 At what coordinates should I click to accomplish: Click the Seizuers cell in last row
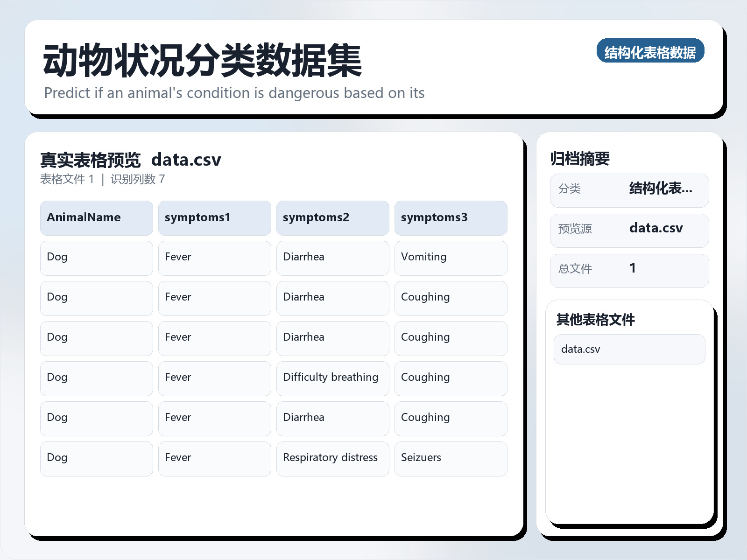click(x=451, y=458)
